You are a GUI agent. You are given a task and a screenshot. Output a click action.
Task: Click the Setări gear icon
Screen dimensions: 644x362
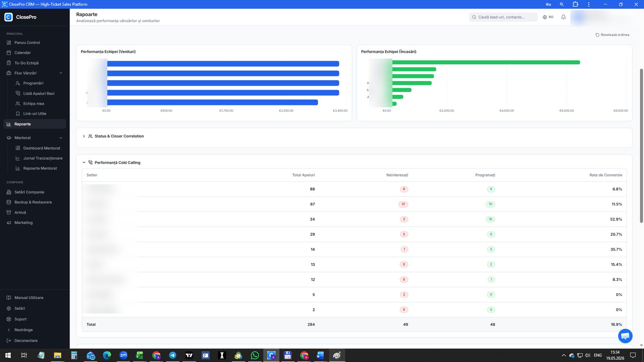[x=9, y=309]
